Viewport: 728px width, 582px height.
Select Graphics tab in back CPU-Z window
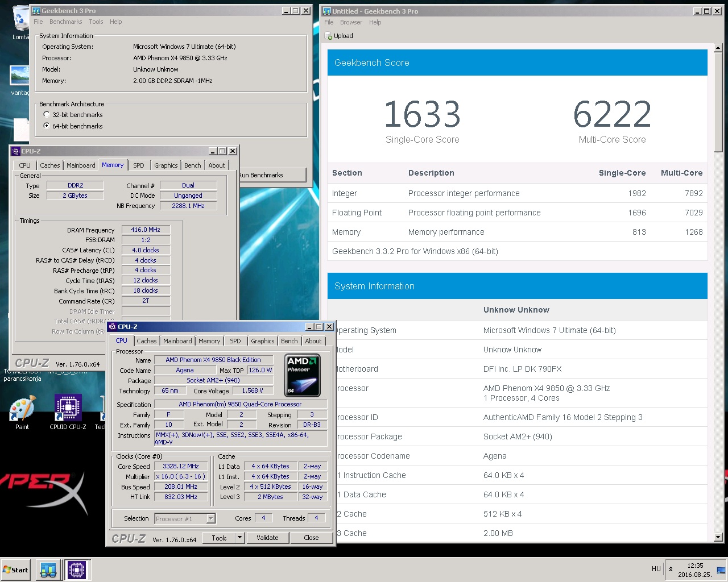coord(166,165)
